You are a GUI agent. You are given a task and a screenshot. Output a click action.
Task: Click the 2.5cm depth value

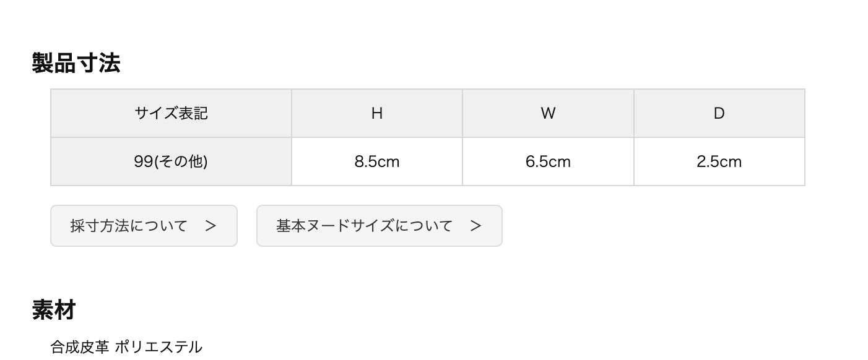[719, 161]
